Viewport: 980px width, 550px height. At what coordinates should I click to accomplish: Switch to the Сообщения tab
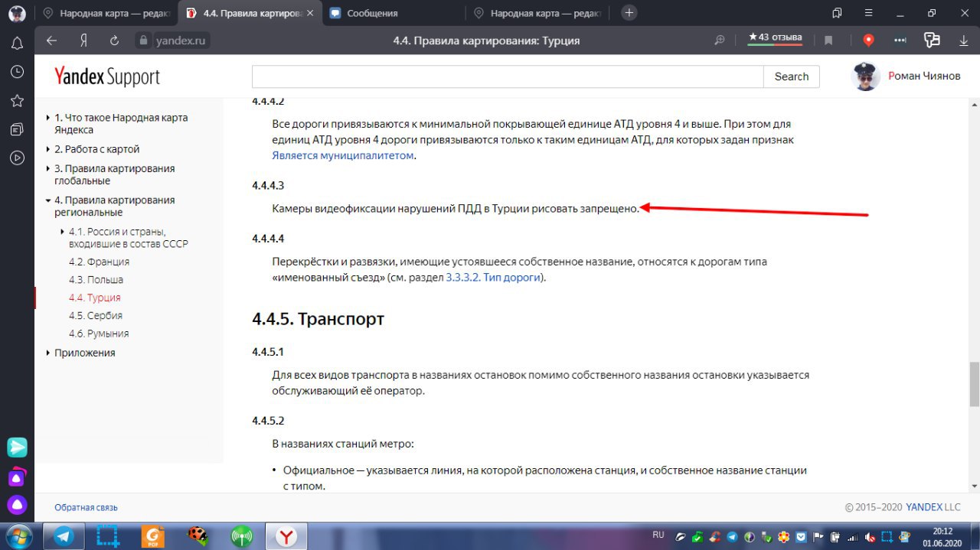coord(392,13)
